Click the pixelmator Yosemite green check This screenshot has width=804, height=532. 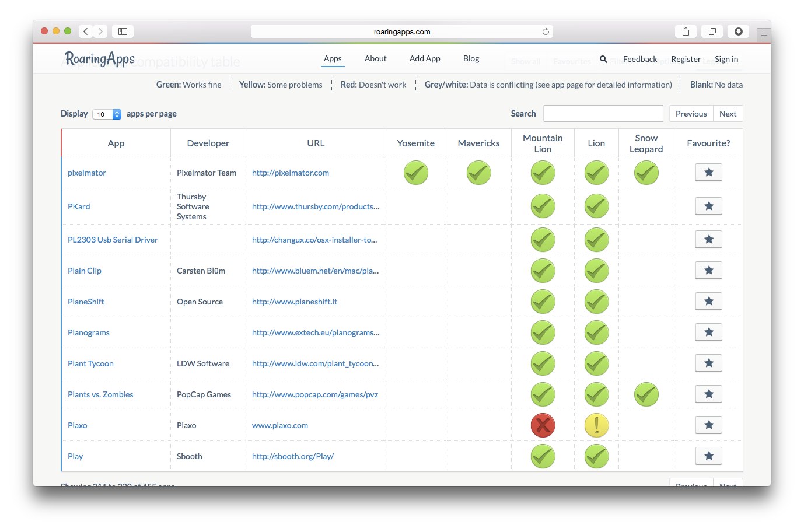[x=416, y=173]
